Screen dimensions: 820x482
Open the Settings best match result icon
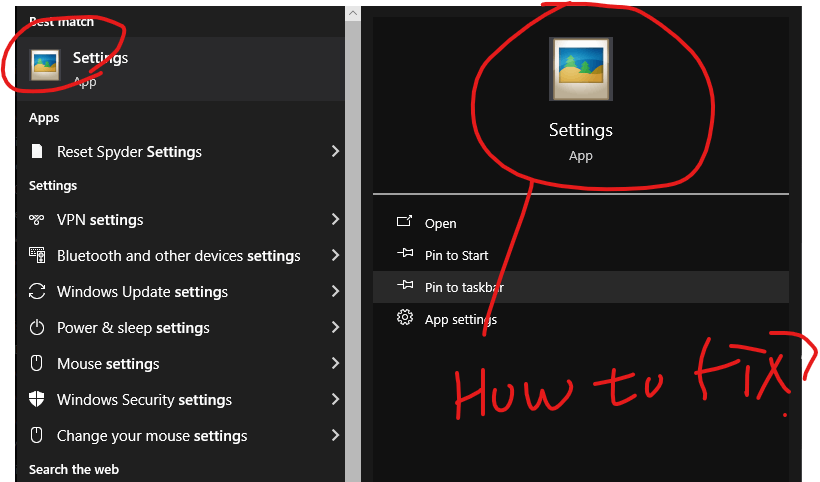pyautogui.click(x=45, y=65)
